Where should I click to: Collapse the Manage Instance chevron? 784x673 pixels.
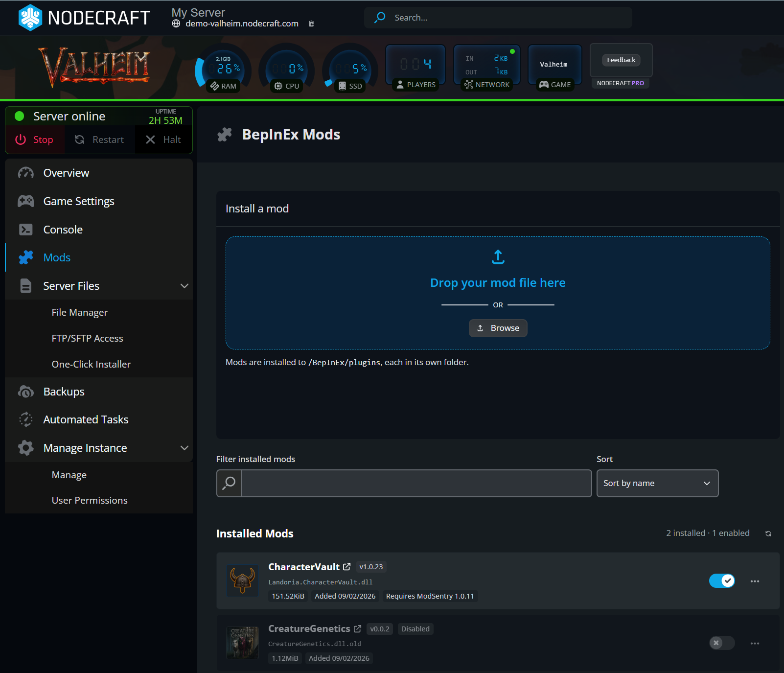pyautogui.click(x=184, y=448)
